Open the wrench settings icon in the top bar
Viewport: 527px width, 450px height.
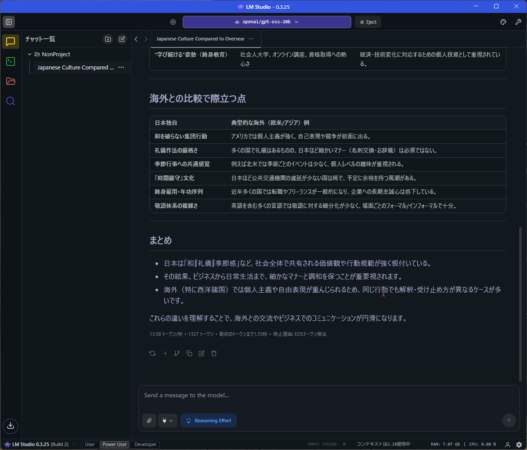point(518,22)
